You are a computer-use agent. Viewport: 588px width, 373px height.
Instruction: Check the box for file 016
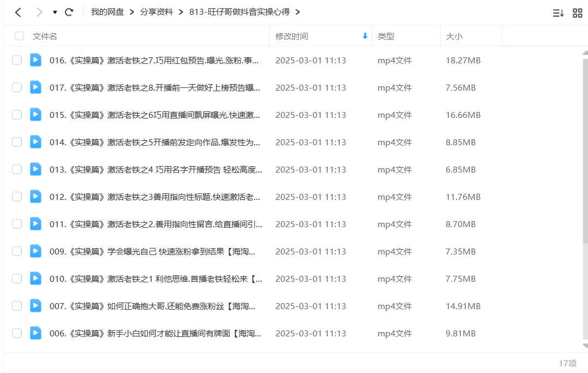pyautogui.click(x=17, y=60)
